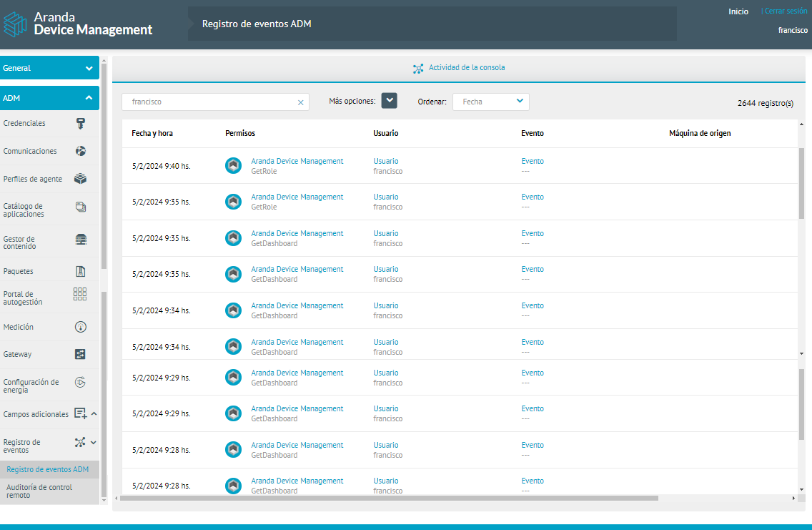
Task: Click Cerrar sesión link
Action: click(x=786, y=11)
